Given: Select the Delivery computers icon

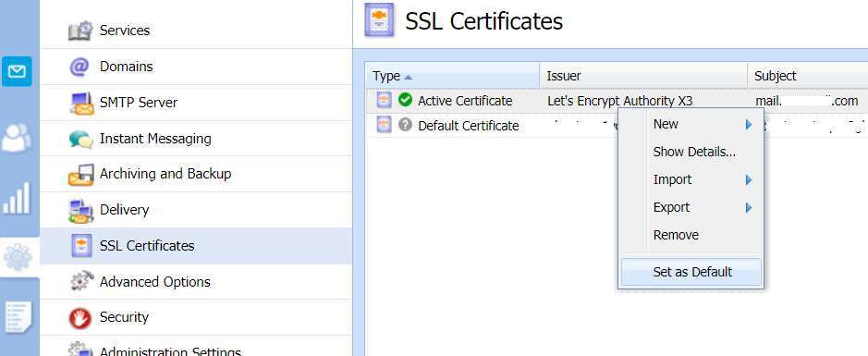Looking at the screenshot, I should [80, 211].
